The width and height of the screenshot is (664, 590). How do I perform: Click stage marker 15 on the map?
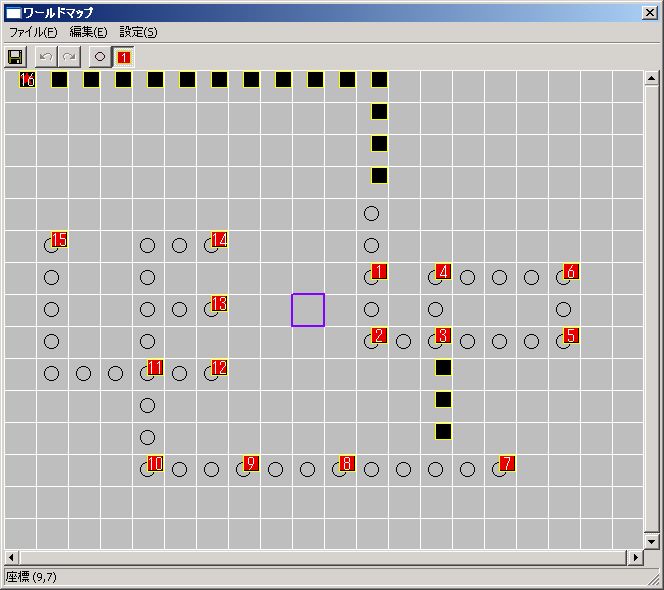[59, 240]
